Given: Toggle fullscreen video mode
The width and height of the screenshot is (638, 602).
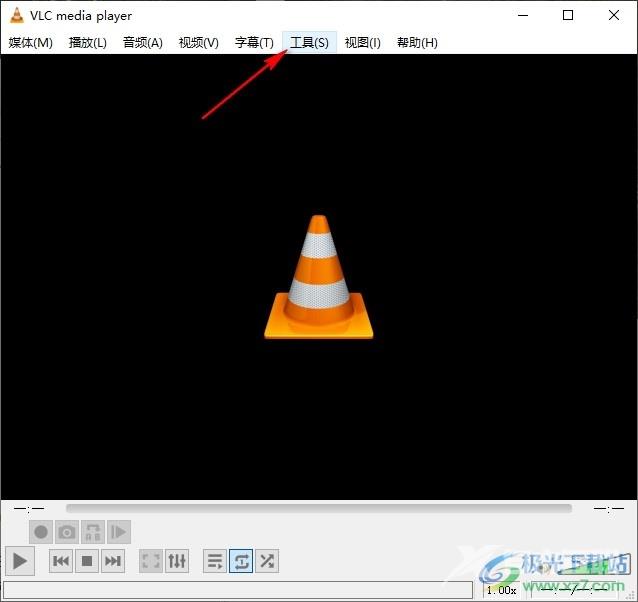Looking at the screenshot, I should tap(151, 561).
